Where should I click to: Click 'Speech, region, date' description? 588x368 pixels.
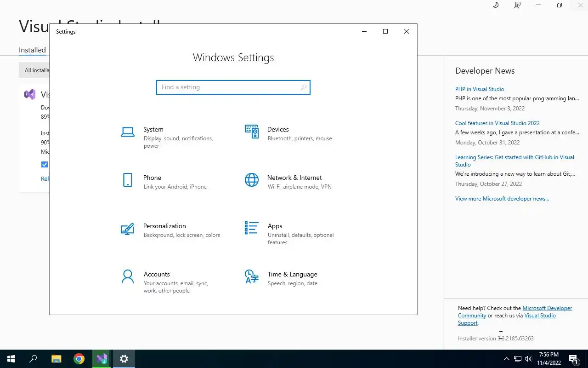(x=292, y=283)
